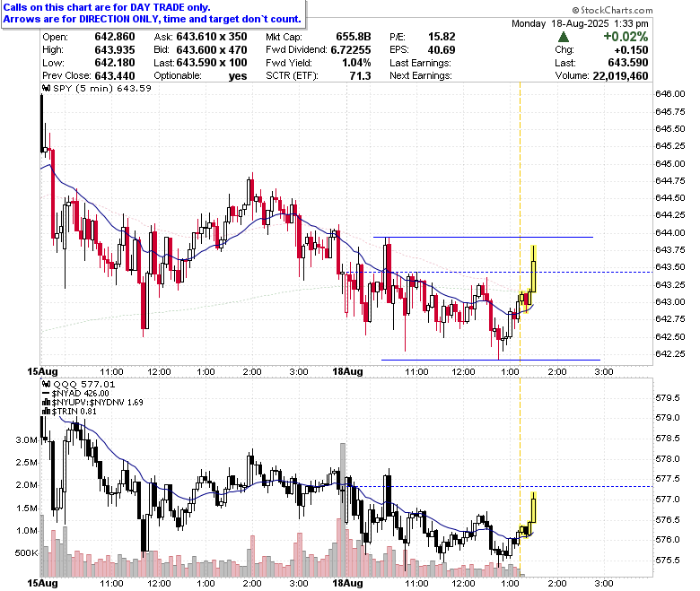Click the candlestick icon beside QQQ legend

[46, 384]
